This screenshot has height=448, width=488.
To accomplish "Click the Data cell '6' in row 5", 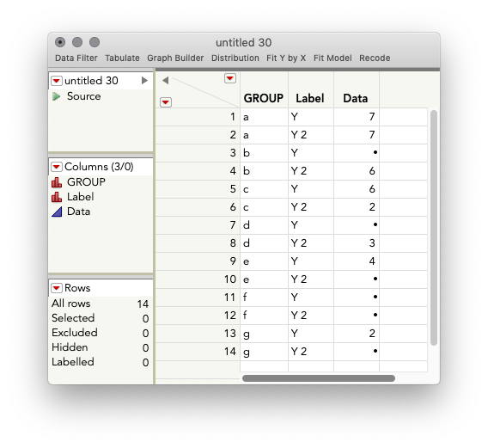I will point(357,189).
